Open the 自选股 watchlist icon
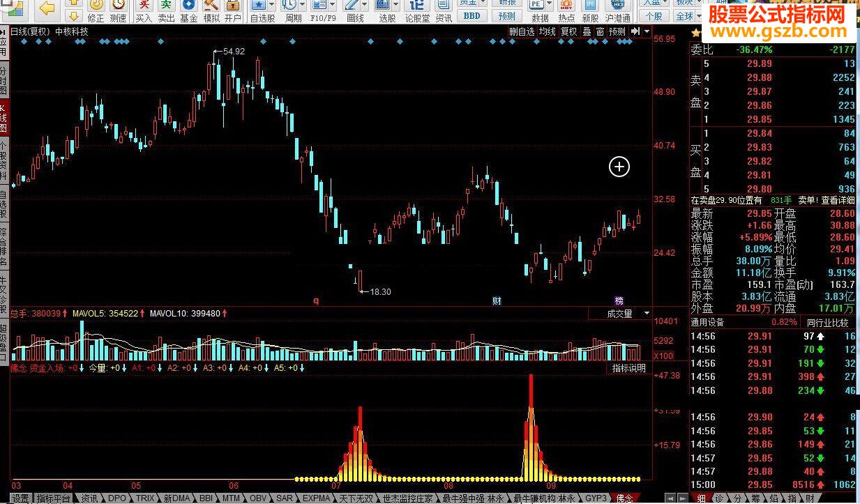860x504 pixels. pos(262,11)
